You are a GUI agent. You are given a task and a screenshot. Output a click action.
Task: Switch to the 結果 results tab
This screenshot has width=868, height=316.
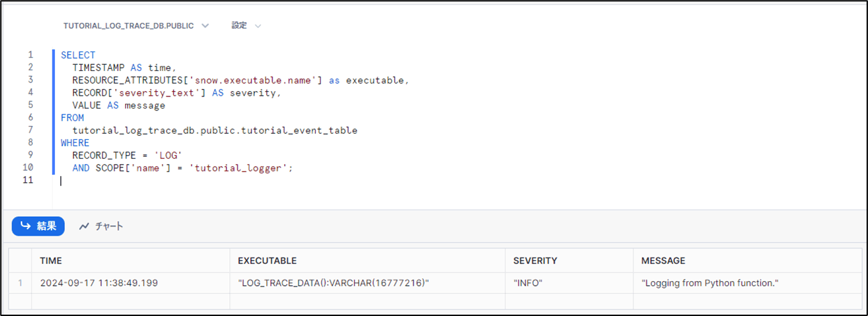click(38, 226)
